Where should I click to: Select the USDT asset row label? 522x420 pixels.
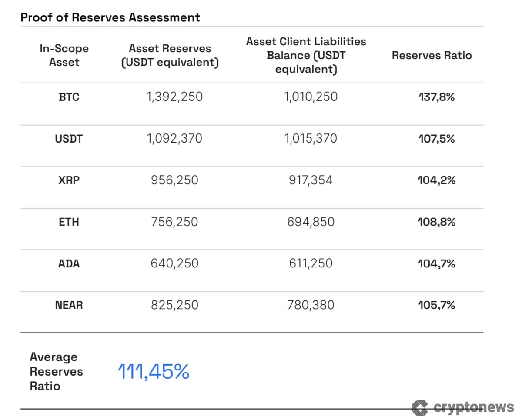[69, 139]
